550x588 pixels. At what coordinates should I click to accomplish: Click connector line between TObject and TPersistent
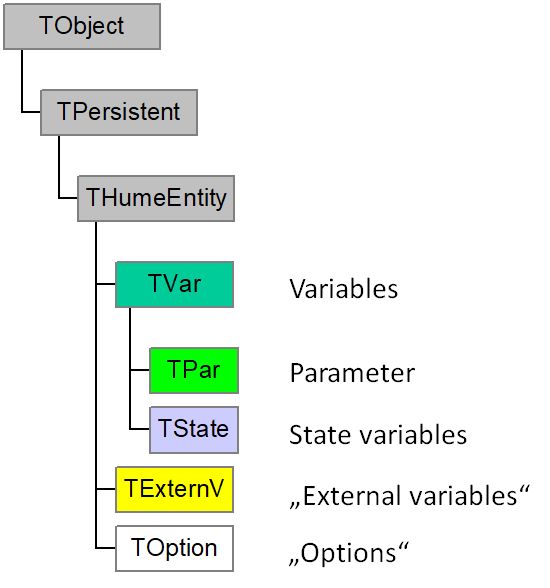click(22, 81)
